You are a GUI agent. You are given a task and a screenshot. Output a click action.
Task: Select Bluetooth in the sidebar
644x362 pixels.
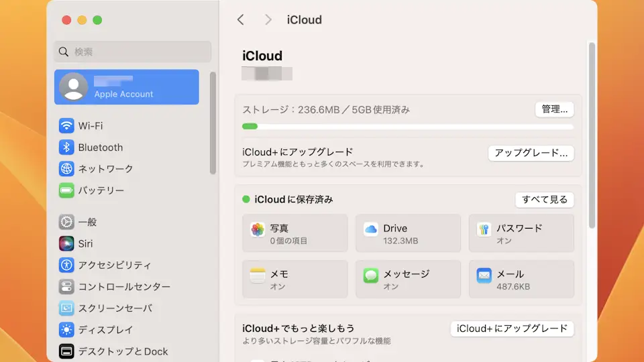pyautogui.click(x=100, y=147)
